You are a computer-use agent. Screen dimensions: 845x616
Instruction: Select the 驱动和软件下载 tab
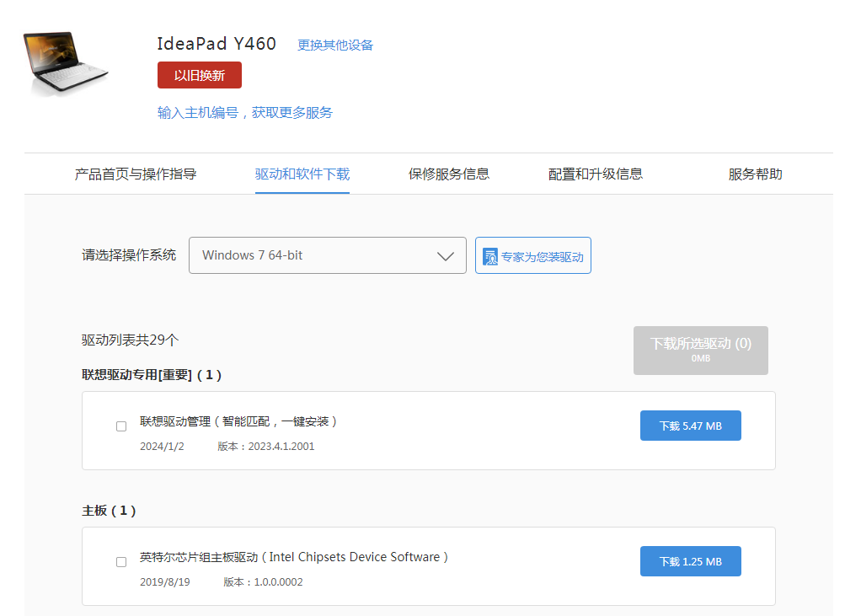click(302, 174)
